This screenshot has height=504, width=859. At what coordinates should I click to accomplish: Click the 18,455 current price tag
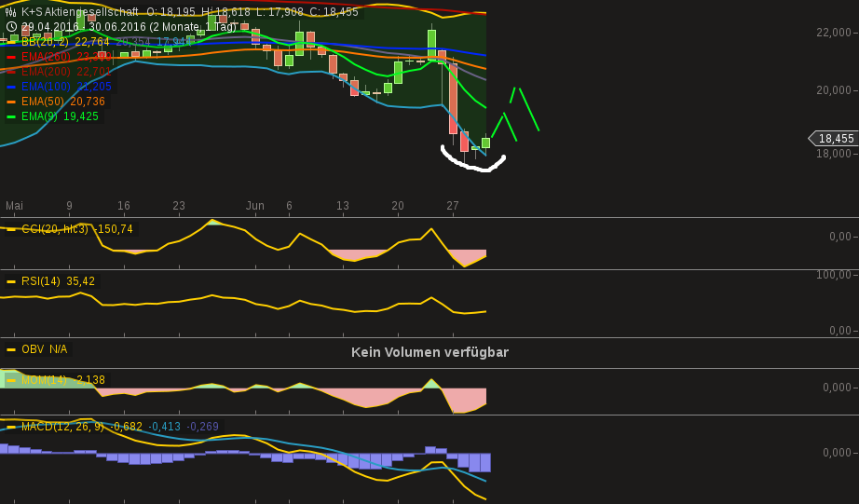point(835,139)
